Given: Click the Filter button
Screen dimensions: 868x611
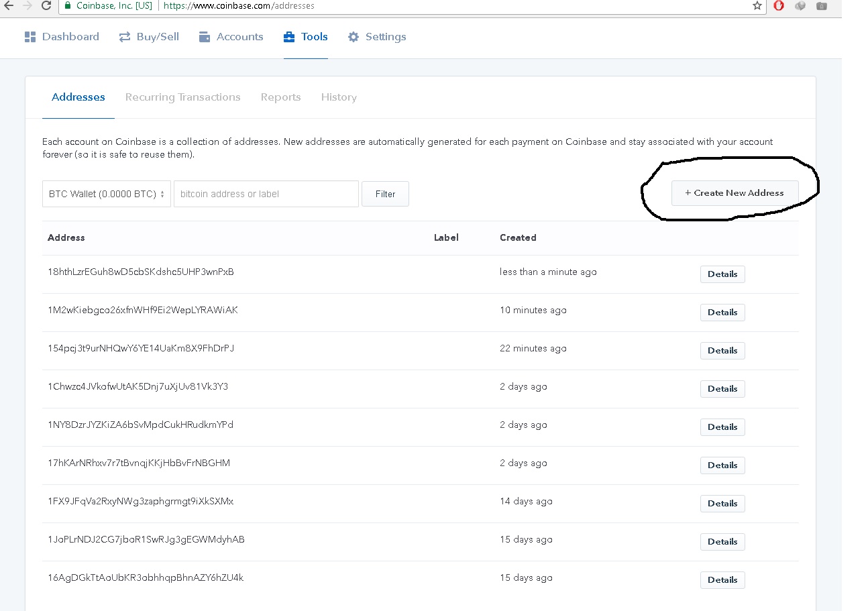Looking at the screenshot, I should [385, 194].
